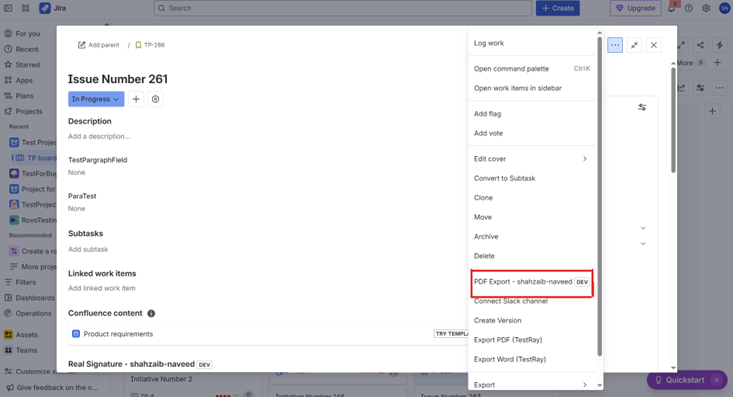
Task: Select PDF Export - shahzaib-naveed
Action: pos(532,282)
